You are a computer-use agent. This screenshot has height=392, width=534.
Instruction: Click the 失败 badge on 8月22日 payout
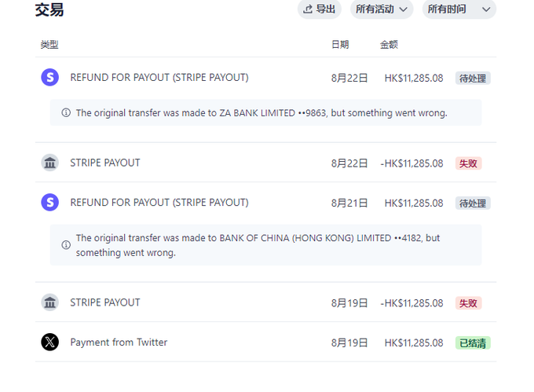coord(468,163)
